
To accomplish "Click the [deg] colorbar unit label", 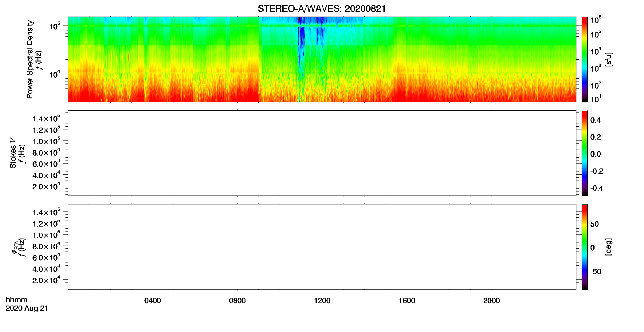I will coord(608,247).
